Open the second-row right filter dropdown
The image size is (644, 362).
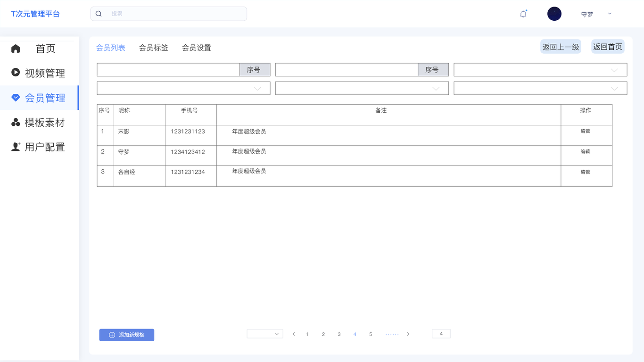pos(540,88)
